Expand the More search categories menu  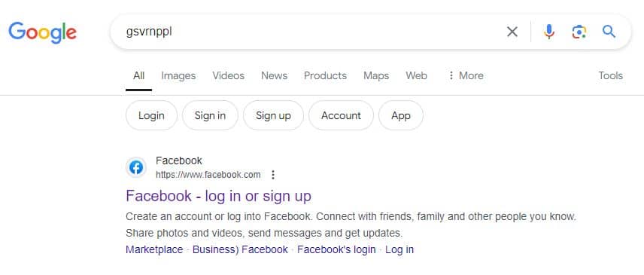[466, 75]
